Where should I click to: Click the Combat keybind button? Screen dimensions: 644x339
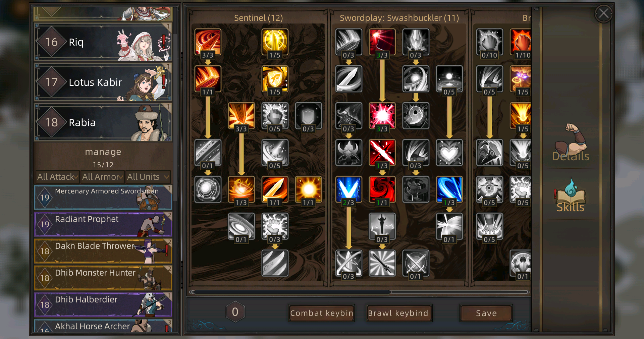(321, 313)
